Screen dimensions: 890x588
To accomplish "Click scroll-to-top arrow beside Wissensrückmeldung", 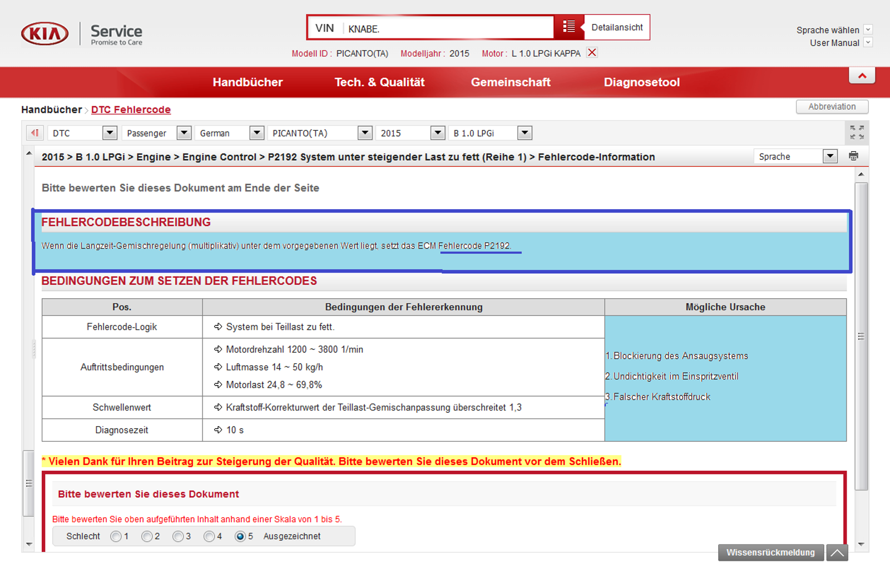I will [837, 552].
